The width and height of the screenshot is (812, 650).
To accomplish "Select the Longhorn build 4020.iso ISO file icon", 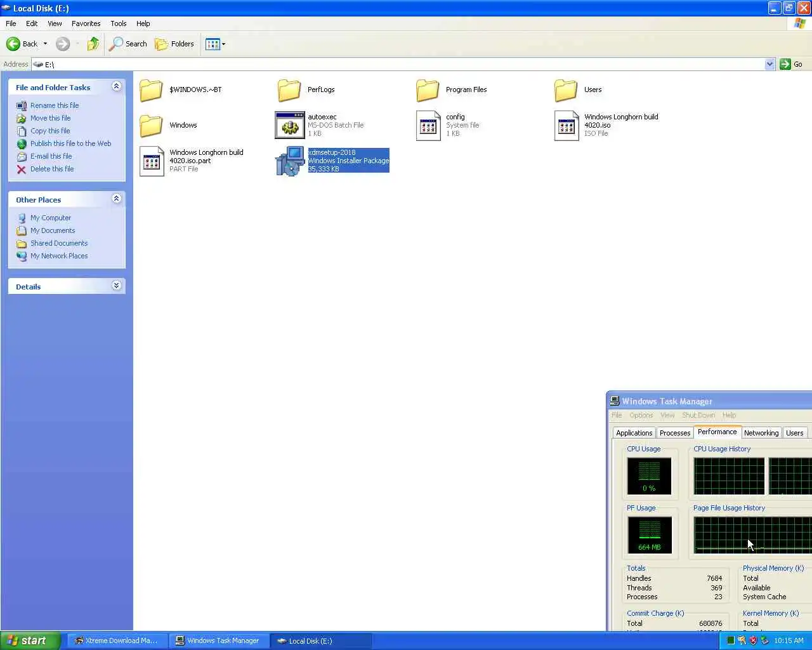I will tap(566, 126).
